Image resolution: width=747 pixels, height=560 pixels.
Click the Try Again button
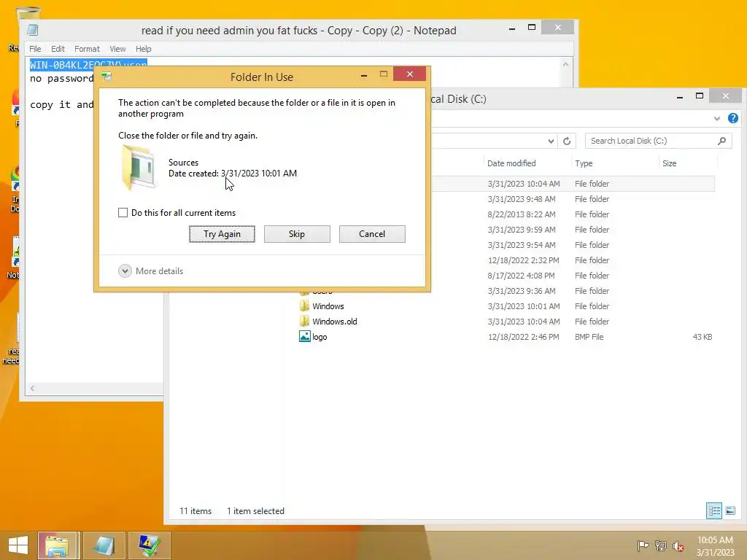(x=222, y=234)
